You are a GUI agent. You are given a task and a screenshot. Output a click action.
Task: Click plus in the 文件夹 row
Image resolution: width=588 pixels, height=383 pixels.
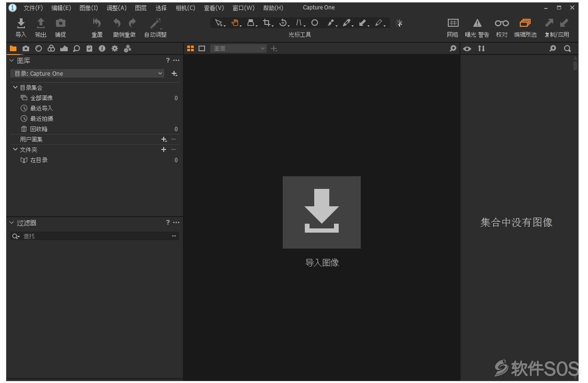click(164, 149)
